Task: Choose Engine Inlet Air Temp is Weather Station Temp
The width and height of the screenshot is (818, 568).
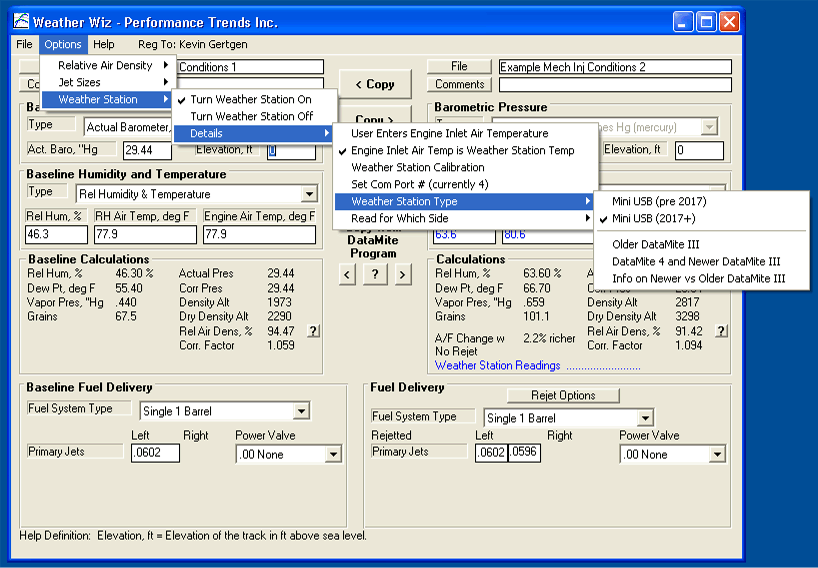Action: coord(465,150)
